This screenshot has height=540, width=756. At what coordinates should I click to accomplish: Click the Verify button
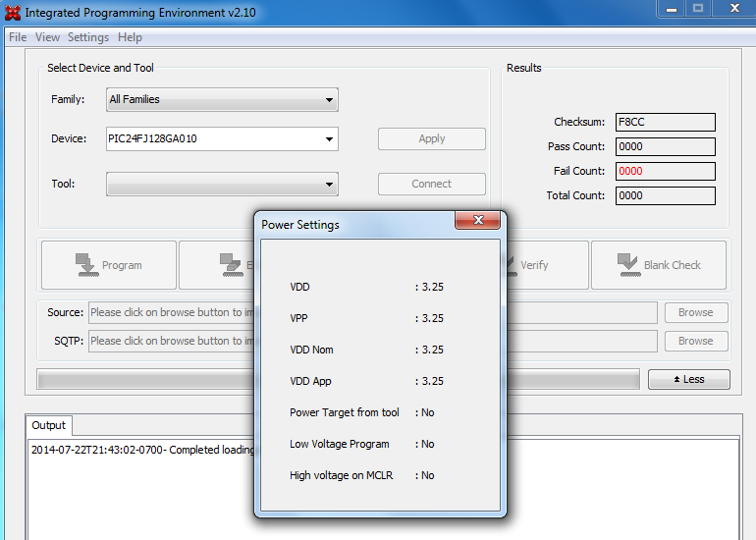(547, 265)
